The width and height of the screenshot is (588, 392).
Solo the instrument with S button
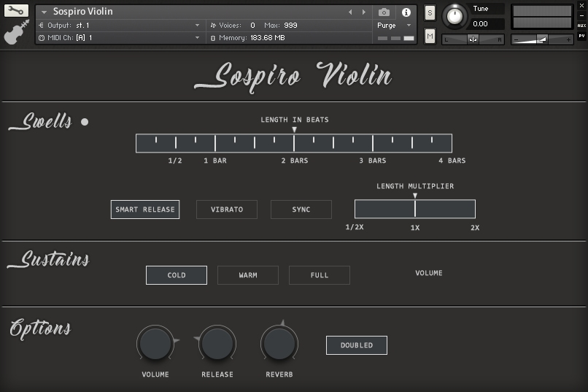(430, 13)
